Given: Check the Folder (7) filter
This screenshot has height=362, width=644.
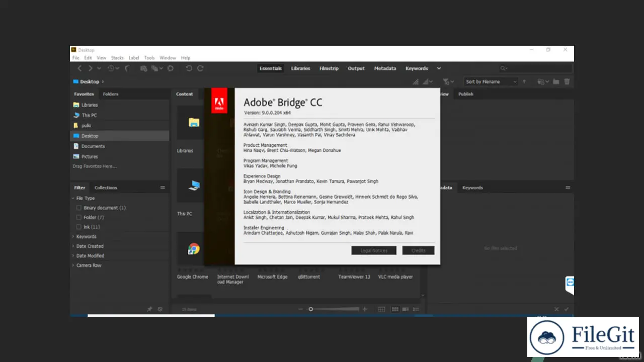Looking at the screenshot, I should [x=78, y=217].
